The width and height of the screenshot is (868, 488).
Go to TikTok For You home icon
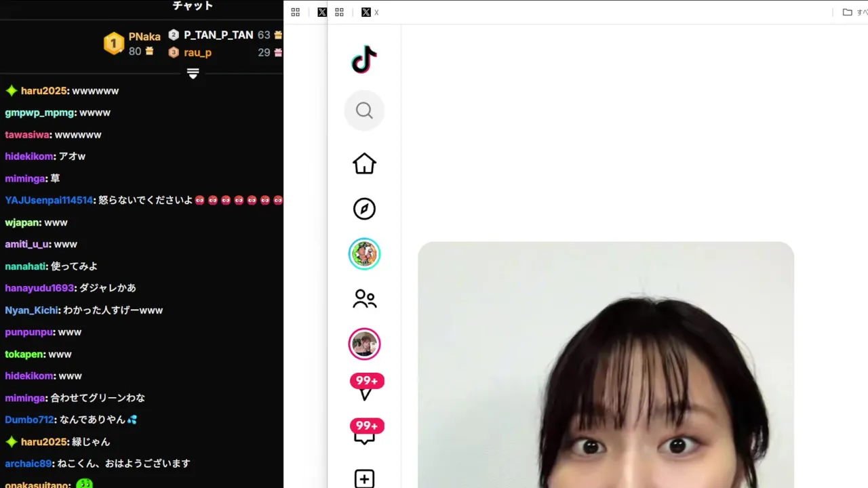coord(364,163)
